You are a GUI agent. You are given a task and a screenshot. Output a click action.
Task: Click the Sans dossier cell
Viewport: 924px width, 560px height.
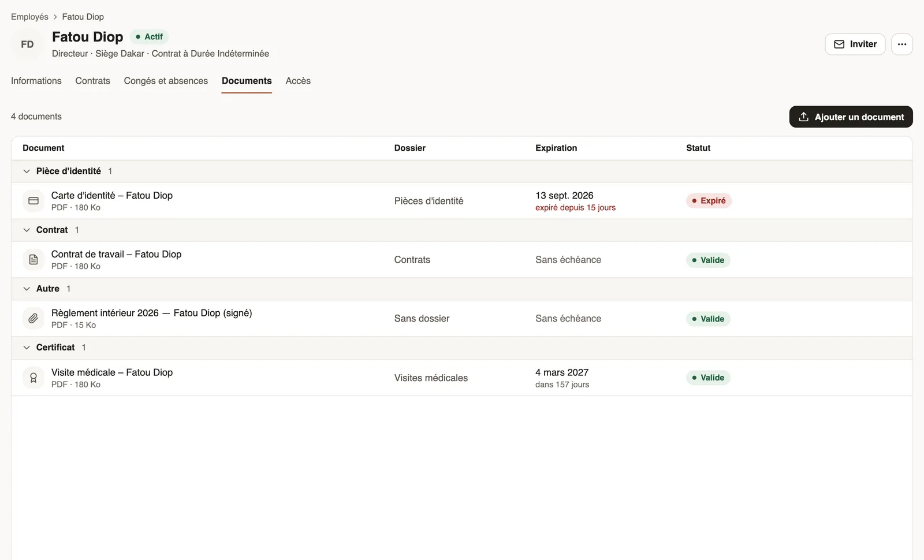pyautogui.click(x=422, y=319)
